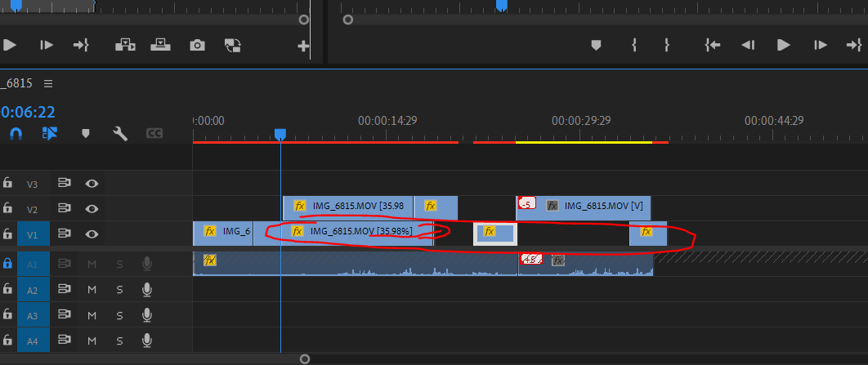The image size is (868, 365).
Task: Toggle timeline snapping magnet icon
Action: (16, 133)
